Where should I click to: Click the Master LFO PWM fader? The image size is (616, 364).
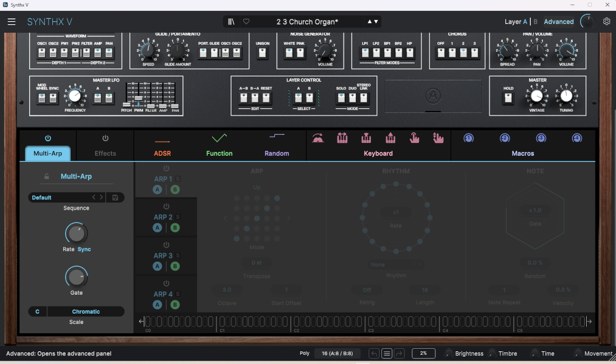tap(139, 98)
